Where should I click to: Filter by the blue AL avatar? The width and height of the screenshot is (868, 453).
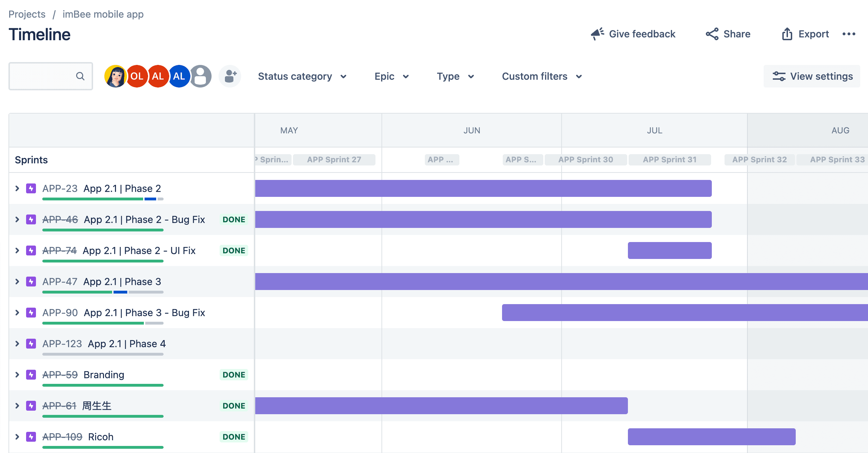pyautogui.click(x=179, y=76)
